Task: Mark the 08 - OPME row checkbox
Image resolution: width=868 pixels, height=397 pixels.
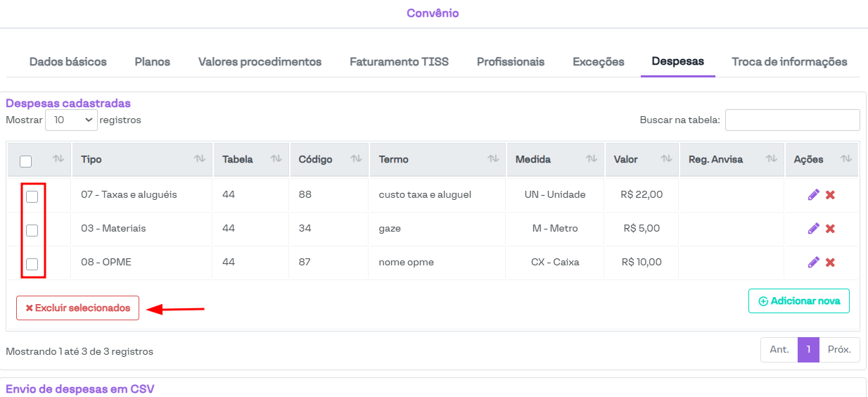Action: click(x=32, y=265)
